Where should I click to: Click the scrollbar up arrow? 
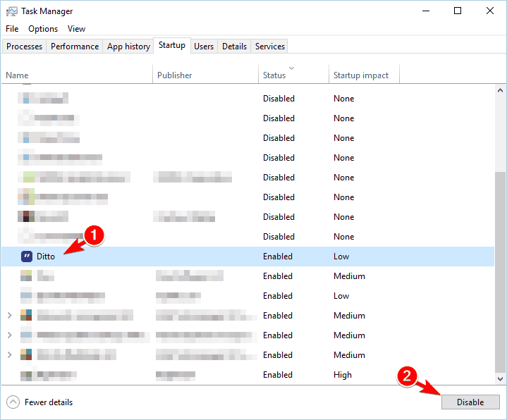pos(500,91)
